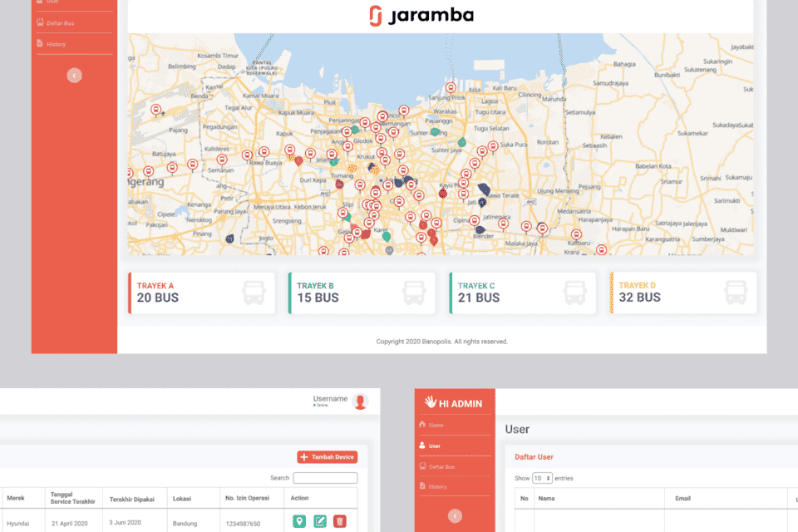Viewport: 798px width, 532px height.
Task: Click the red delete trash icon for Hyundai device
Action: tap(340, 522)
